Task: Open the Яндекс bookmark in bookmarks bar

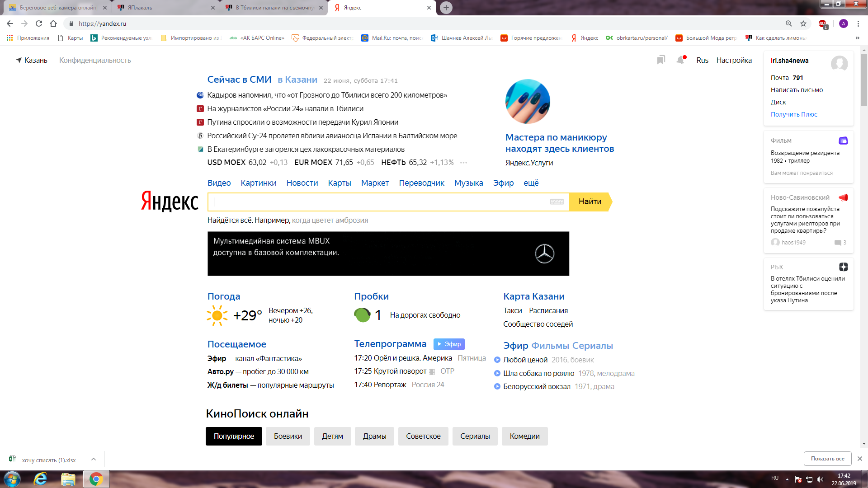Action: [585, 38]
